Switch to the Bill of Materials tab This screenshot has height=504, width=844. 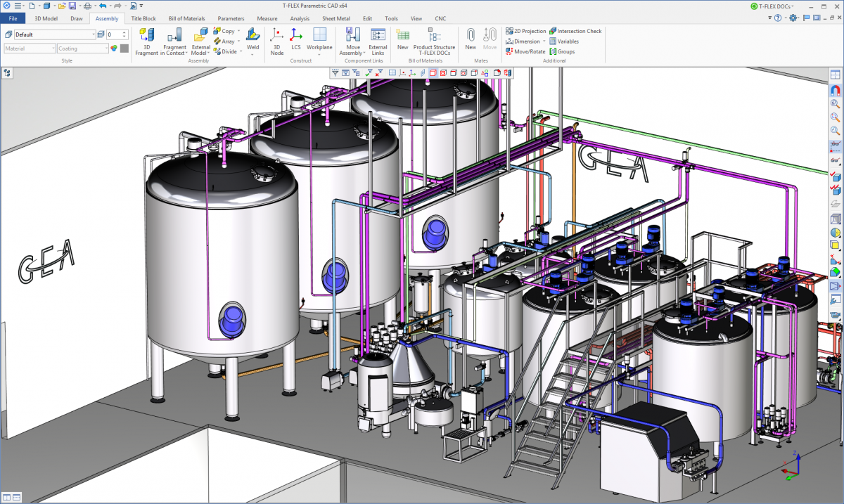[186, 18]
